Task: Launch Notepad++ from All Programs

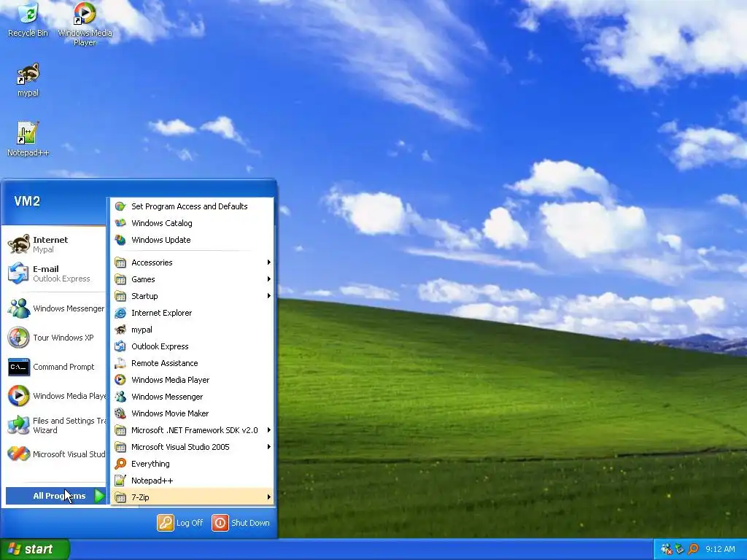Action: (193, 481)
